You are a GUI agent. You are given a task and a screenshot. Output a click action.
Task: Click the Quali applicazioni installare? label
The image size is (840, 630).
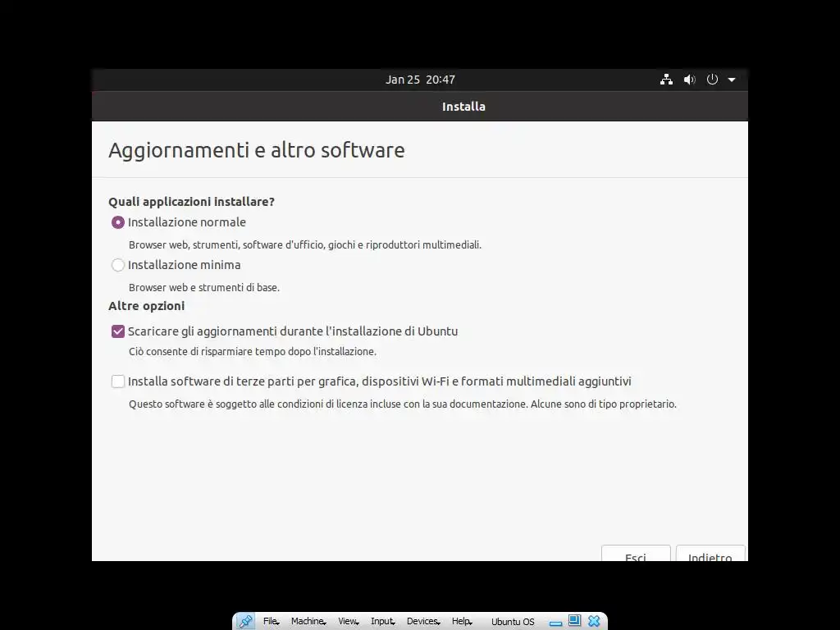pos(191,202)
